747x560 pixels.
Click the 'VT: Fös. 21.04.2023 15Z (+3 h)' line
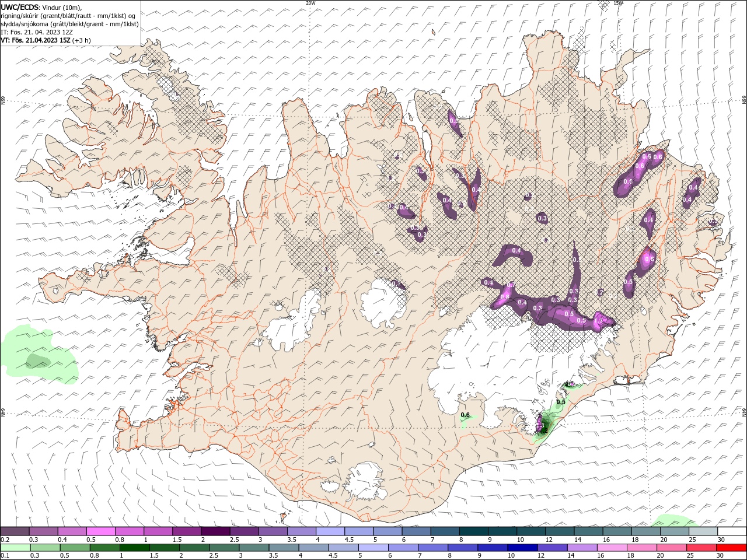(x=46, y=40)
